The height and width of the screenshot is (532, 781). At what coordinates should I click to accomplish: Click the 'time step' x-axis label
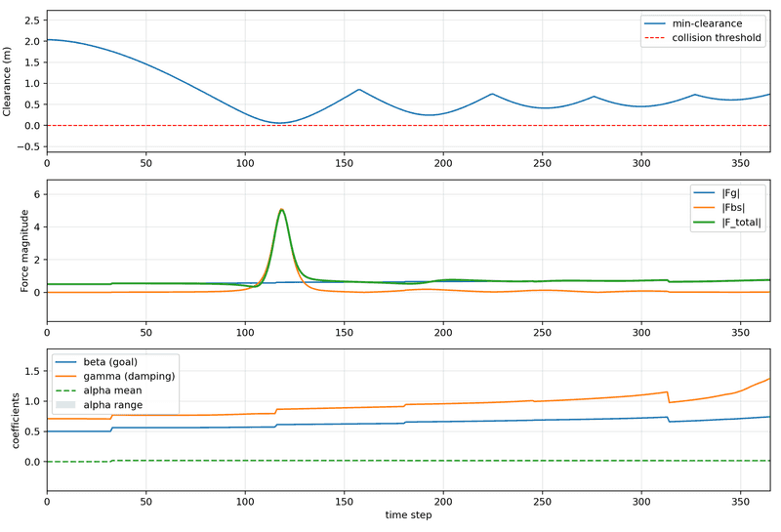point(408,515)
